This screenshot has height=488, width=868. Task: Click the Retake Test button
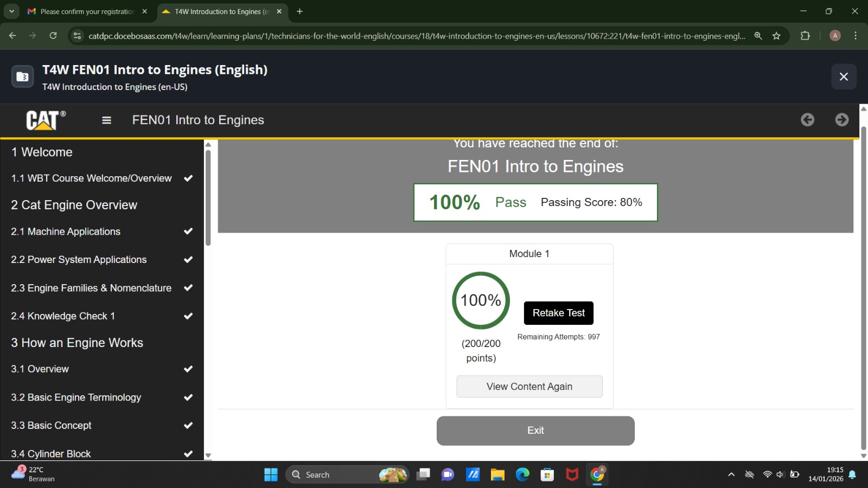coord(558,313)
